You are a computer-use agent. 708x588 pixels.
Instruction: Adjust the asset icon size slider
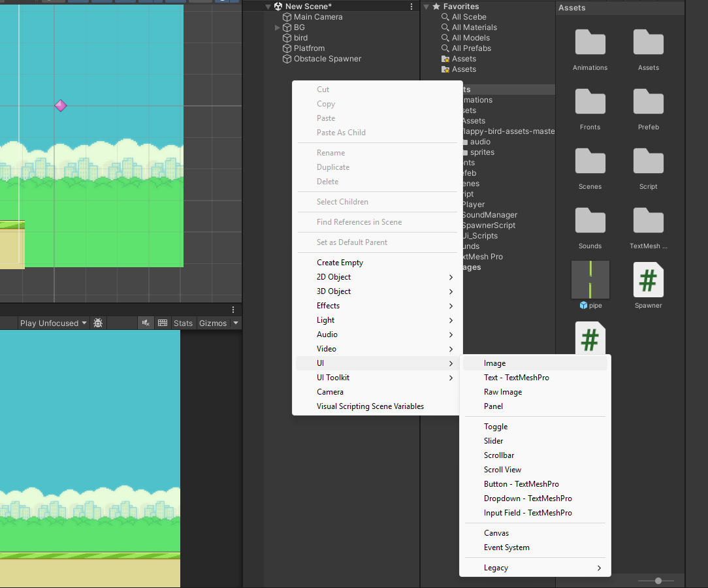point(658,581)
